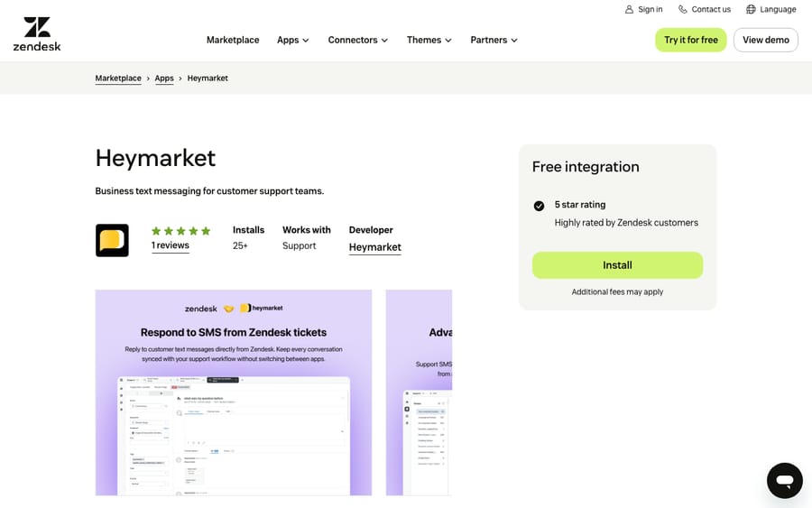812x508 pixels.
Task: Expand the Partners dropdown menu
Action: 494,40
